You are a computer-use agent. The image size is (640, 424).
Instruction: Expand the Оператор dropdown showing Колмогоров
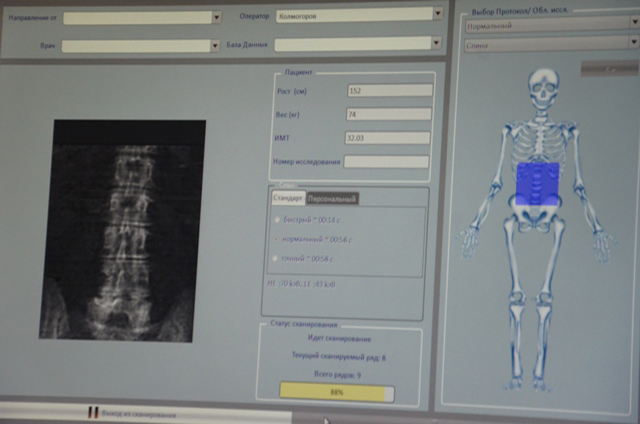pos(437,14)
